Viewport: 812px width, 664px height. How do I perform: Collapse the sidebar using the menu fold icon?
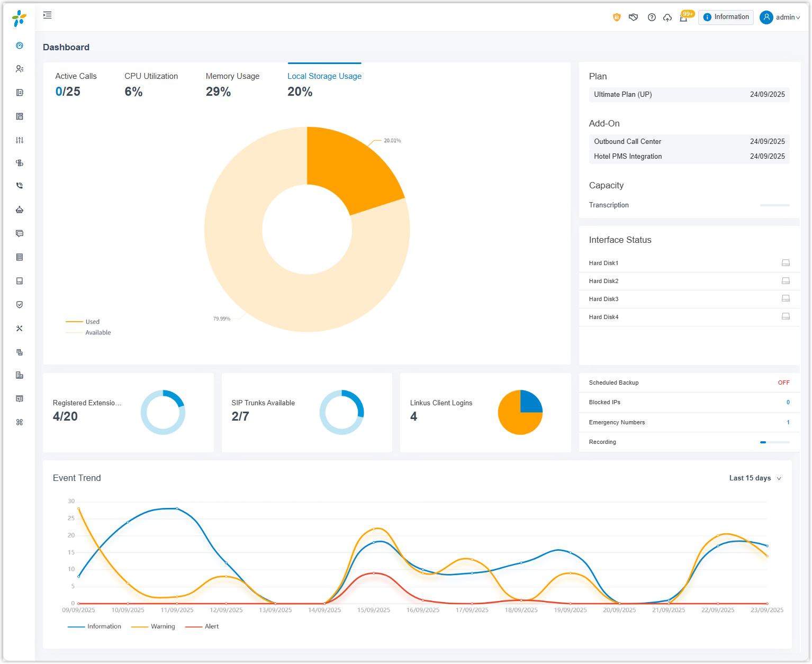[47, 15]
